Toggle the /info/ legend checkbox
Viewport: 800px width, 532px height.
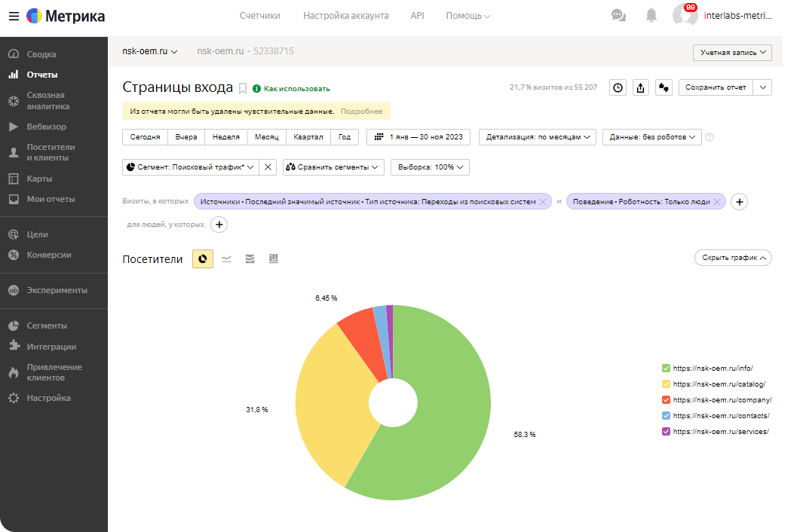click(666, 368)
